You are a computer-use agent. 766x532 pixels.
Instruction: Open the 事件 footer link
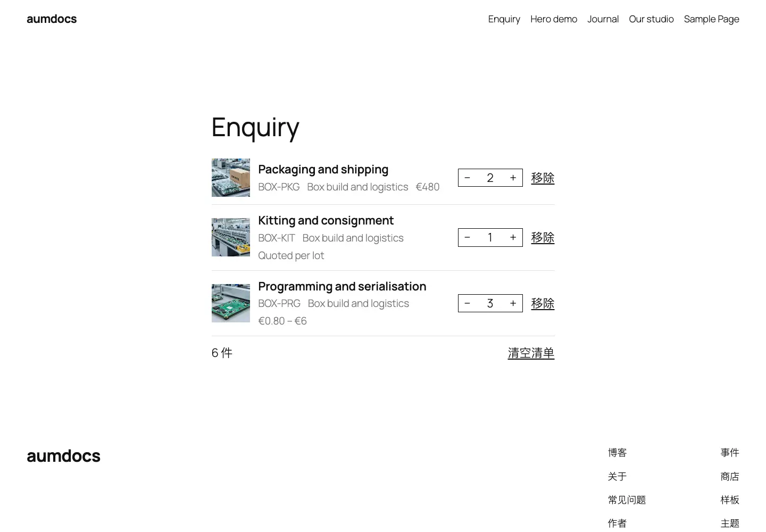point(730,453)
